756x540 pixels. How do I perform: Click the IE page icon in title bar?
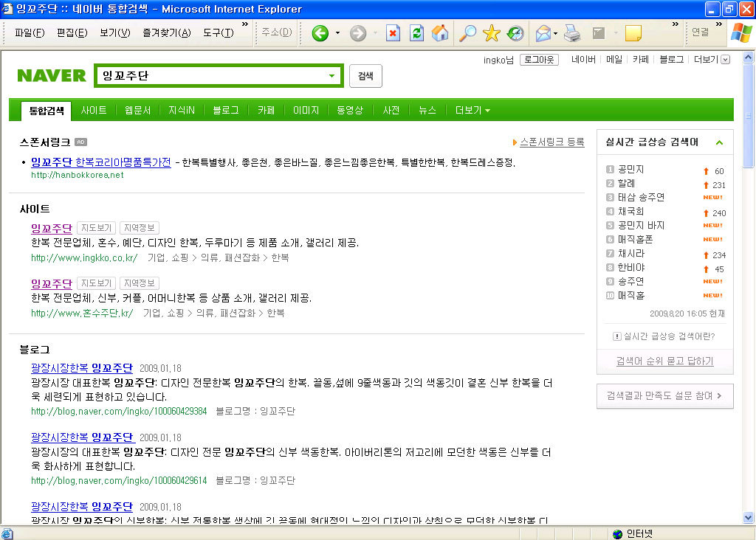coord(7,9)
